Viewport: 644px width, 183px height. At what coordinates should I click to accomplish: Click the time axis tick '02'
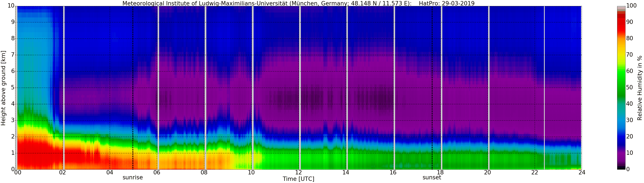click(x=62, y=172)
